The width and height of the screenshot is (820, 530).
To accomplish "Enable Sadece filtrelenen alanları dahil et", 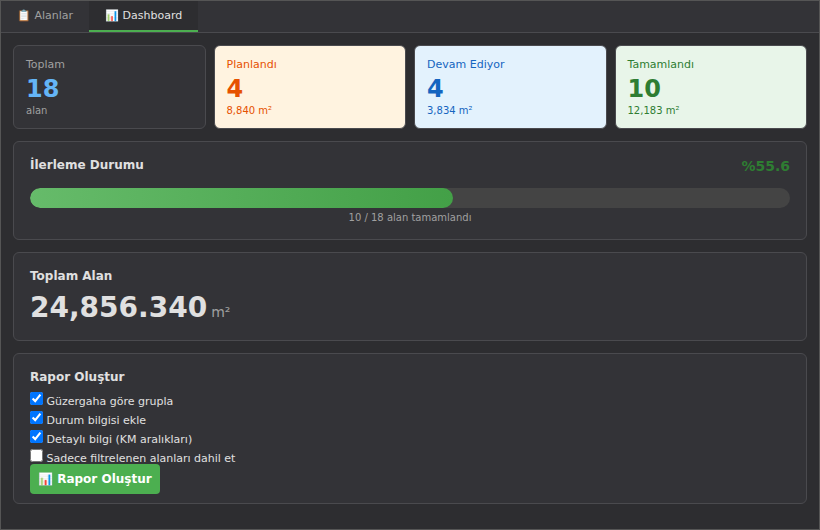I will (37, 456).
